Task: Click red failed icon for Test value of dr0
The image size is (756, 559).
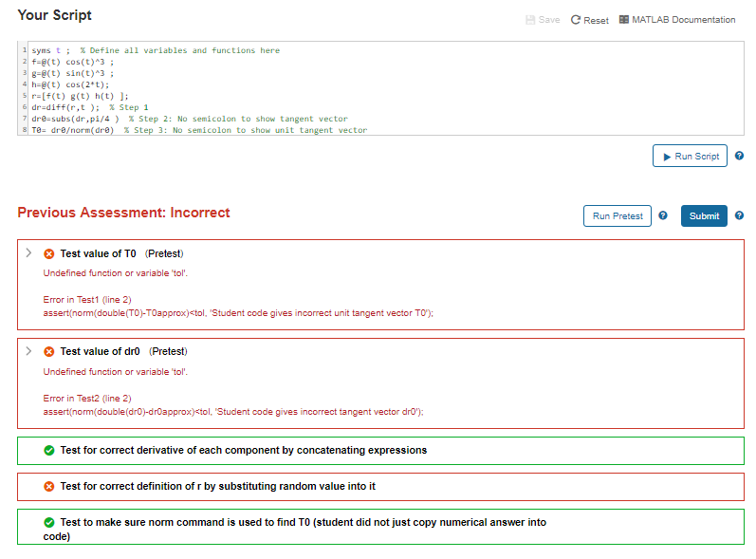Action: [49, 351]
